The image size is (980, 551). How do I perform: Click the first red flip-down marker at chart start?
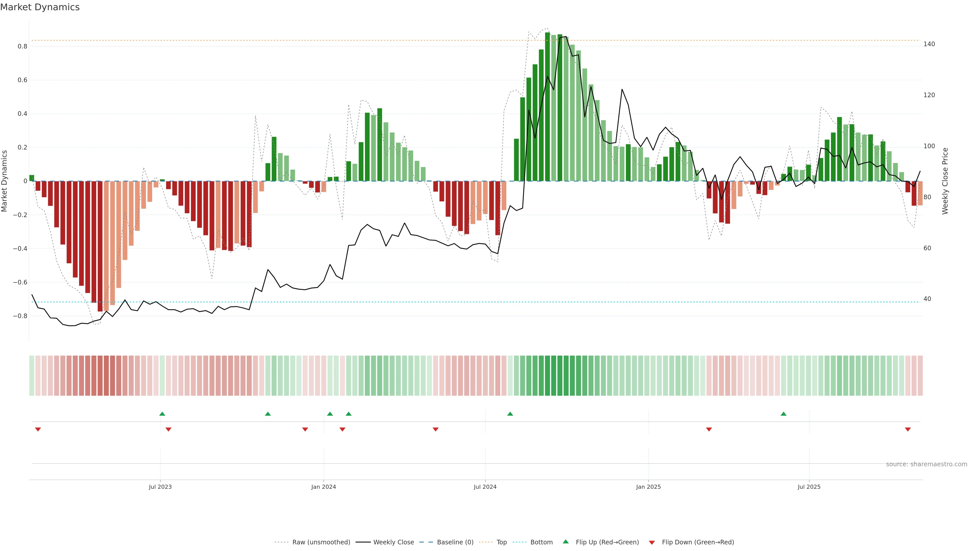click(x=38, y=429)
